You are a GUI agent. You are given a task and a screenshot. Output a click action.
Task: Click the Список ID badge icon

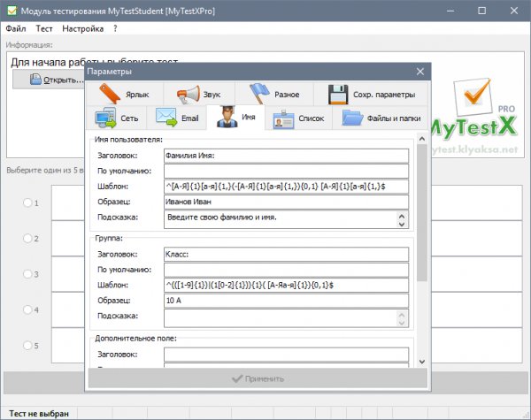(x=283, y=119)
